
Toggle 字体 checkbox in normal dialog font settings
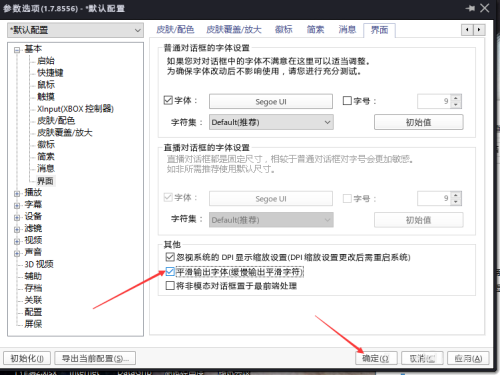(x=168, y=100)
